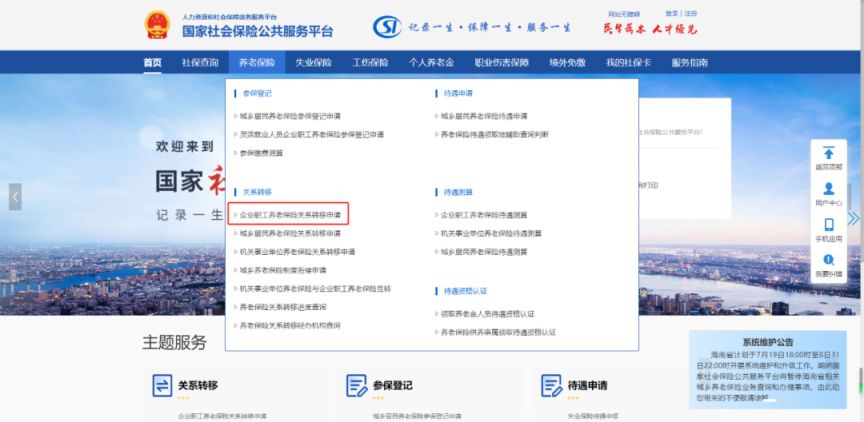The width and height of the screenshot is (864, 422).
Task: Click the 注册 link at top right
Action: pos(690,13)
